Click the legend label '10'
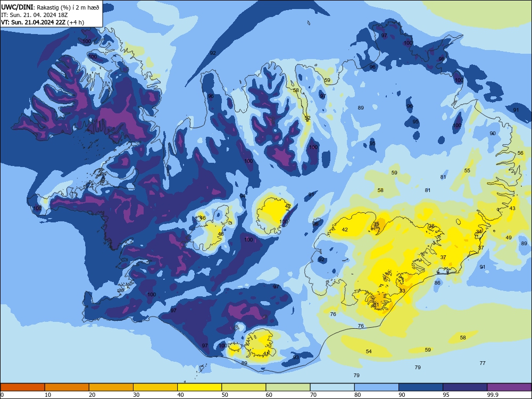532x399 pixels. pos(48,395)
